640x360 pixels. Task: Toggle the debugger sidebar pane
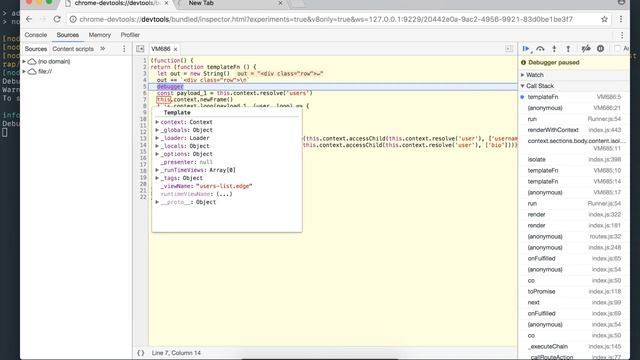[x=509, y=49]
